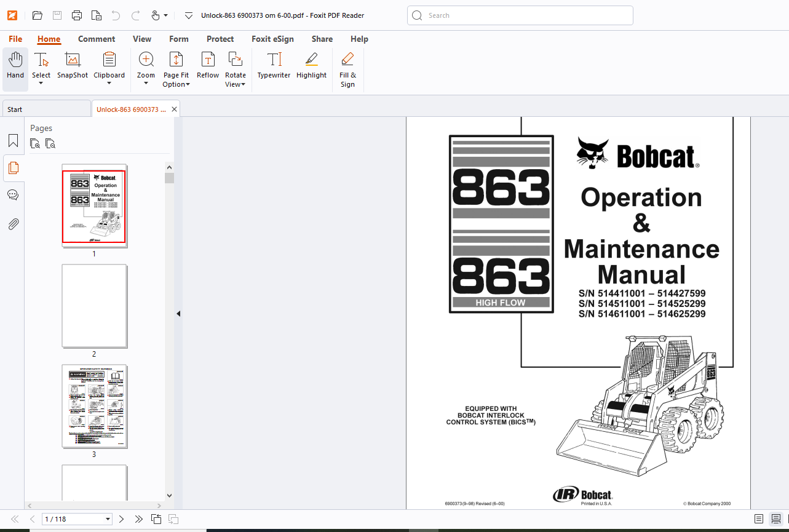Expand the Zoom dropdown arrow
Image resolution: width=789 pixels, height=532 pixels.
click(146, 83)
